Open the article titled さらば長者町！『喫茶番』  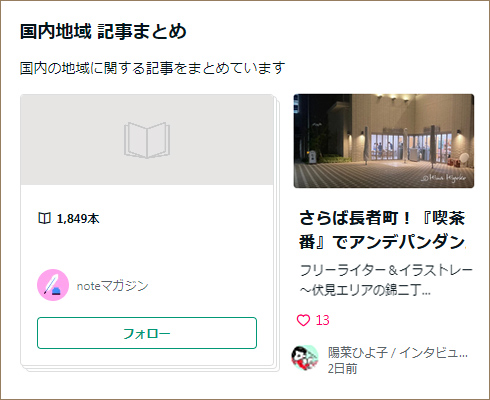click(x=383, y=230)
